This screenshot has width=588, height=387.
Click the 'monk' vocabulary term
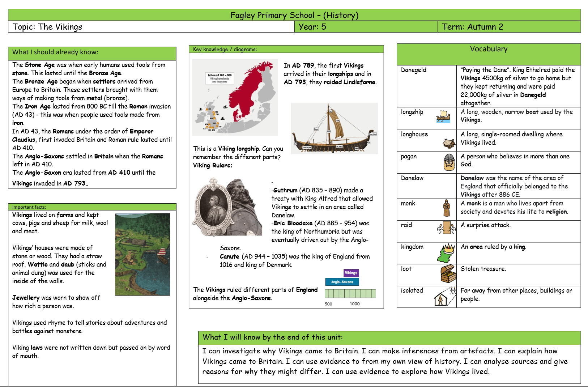point(408,203)
